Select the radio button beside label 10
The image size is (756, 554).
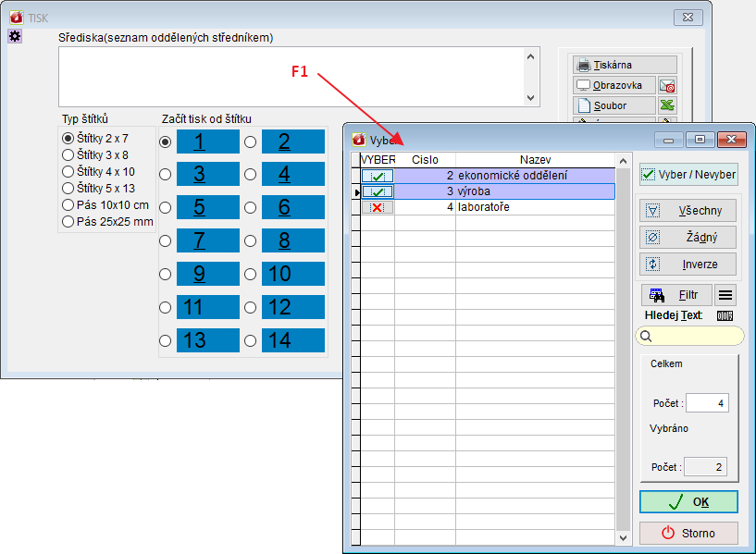(x=250, y=274)
